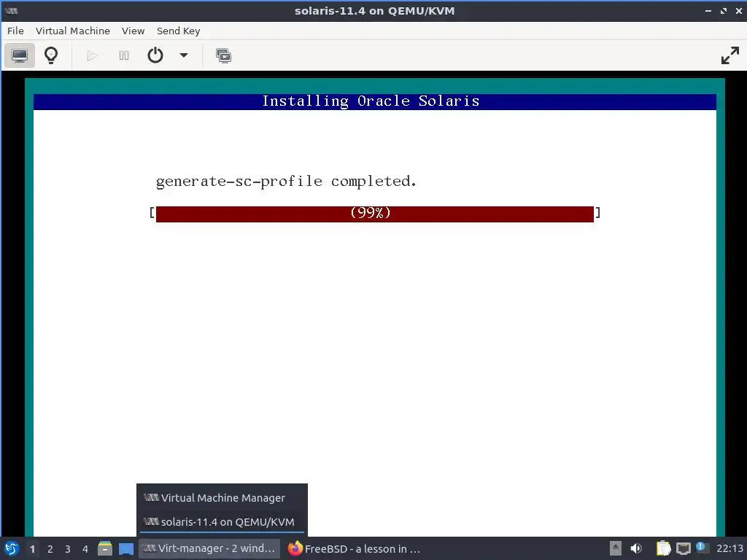Viewport: 747px width, 560px height.
Task: Click the Virt-manager taskbar group button
Action: [x=209, y=548]
